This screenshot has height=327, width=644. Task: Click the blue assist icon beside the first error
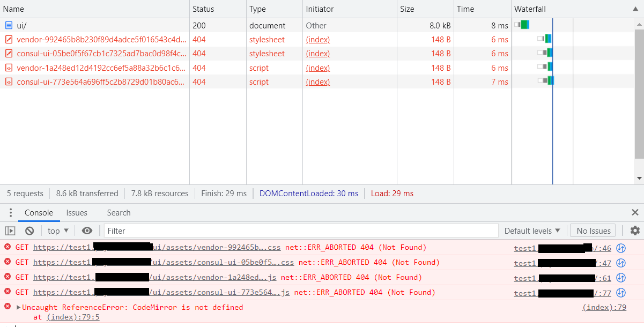pyautogui.click(x=620, y=248)
